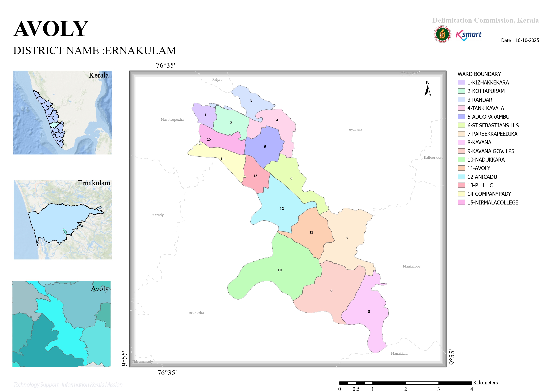
Task: Select the 5-ADOOPARAMBU legend swatch
Action: pyautogui.click(x=461, y=117)
